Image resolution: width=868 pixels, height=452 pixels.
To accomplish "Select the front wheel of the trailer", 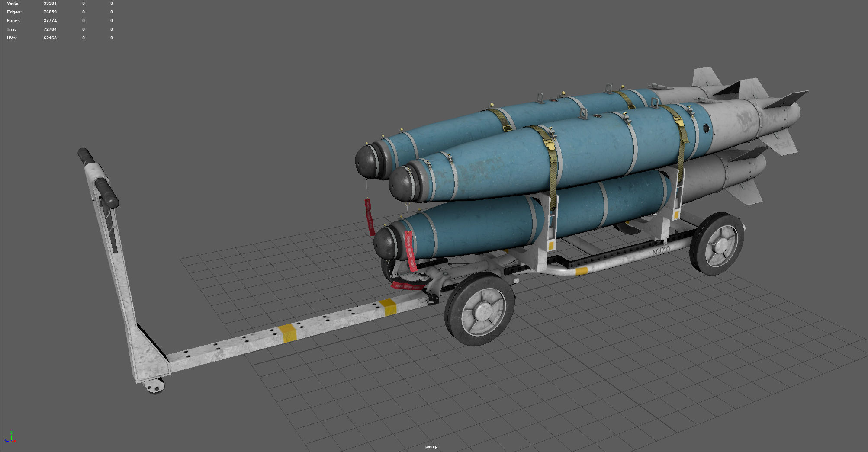I will coord(481,310).
